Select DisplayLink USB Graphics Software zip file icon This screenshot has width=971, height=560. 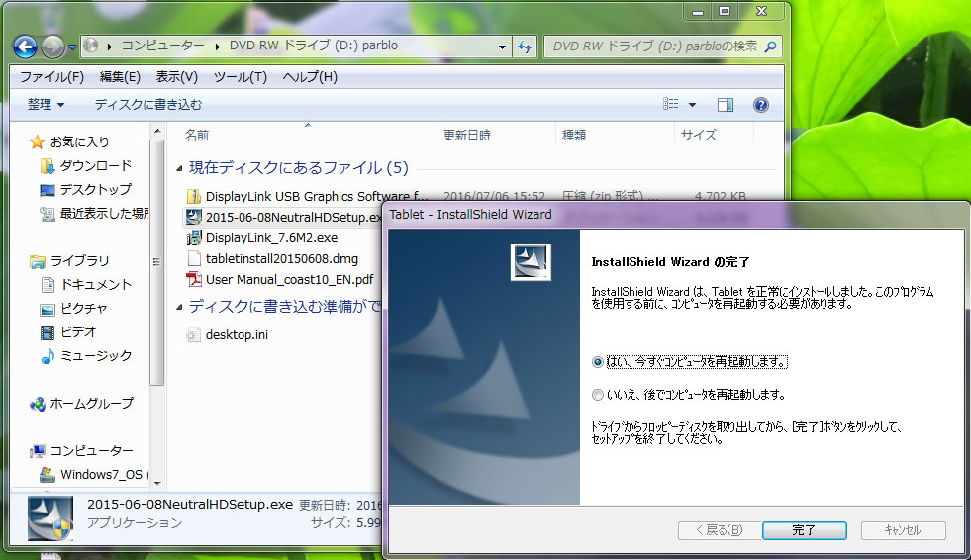click(x=194, y=196)
